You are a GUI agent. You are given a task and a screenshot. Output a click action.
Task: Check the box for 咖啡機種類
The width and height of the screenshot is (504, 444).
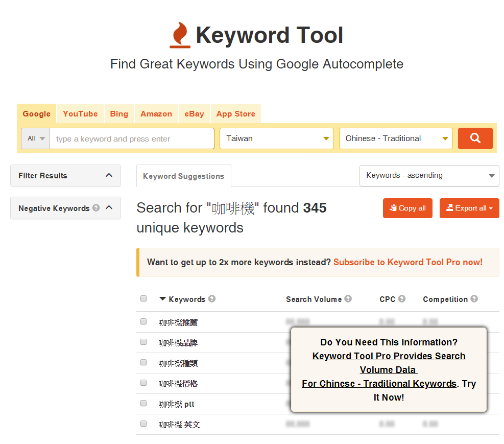(x=143, y=362)
